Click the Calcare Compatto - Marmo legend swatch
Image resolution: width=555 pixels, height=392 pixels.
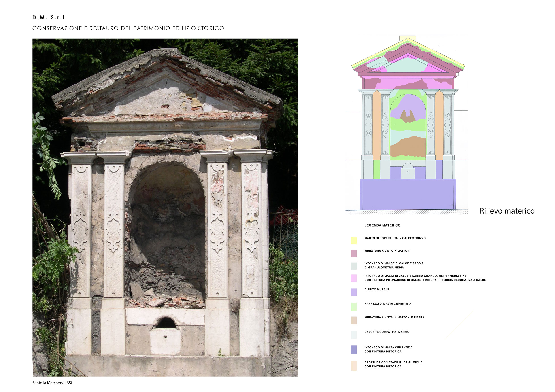pos(354,335)
